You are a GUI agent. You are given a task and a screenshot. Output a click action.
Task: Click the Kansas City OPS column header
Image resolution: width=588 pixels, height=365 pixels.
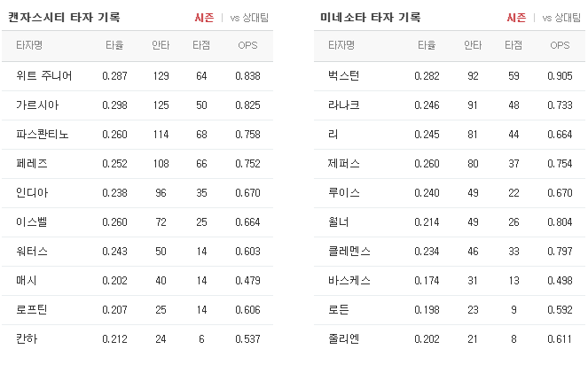tap(247, 45)
